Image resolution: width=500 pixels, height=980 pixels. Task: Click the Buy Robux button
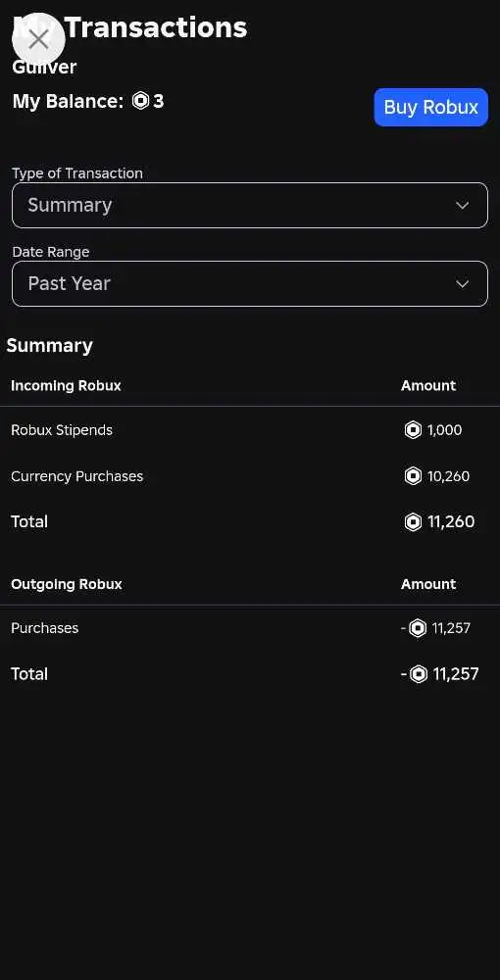pos(430,107)
